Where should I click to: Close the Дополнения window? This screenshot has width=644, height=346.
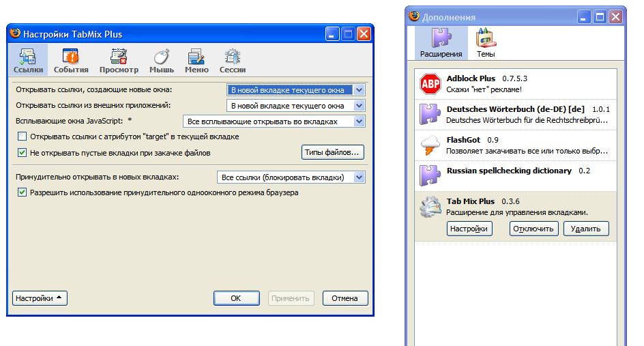(615, 17)
